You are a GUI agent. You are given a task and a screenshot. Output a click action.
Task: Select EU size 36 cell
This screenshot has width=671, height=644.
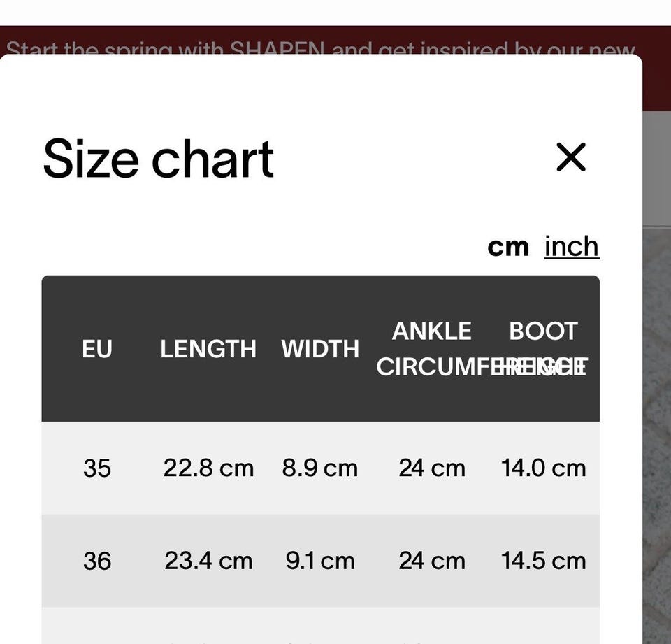(x=97, y=561)
